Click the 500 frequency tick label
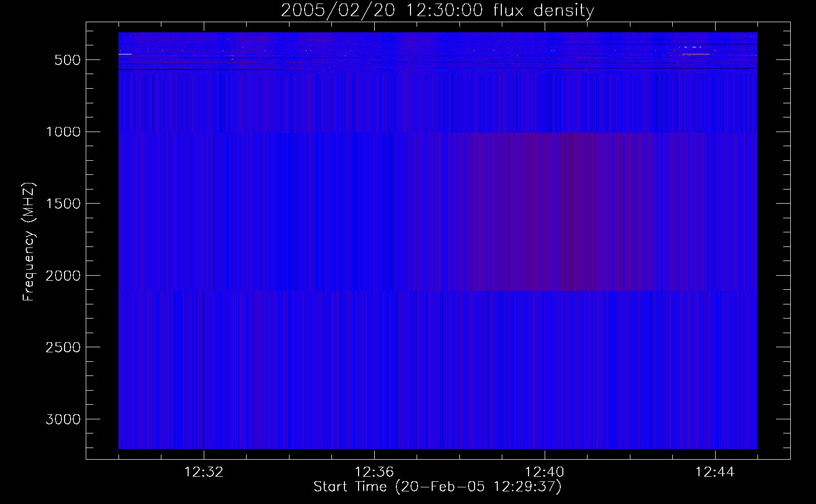816x504 pixels. [x=68, y=60]
